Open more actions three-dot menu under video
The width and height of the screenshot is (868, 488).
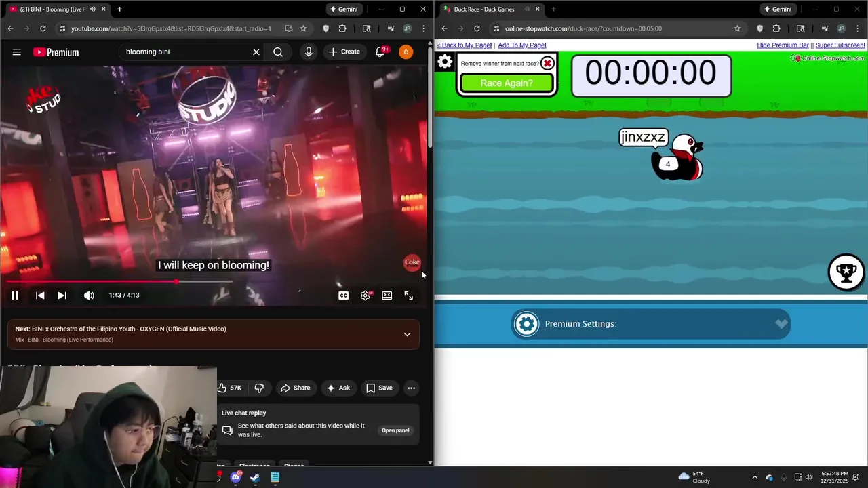point(411,388)
